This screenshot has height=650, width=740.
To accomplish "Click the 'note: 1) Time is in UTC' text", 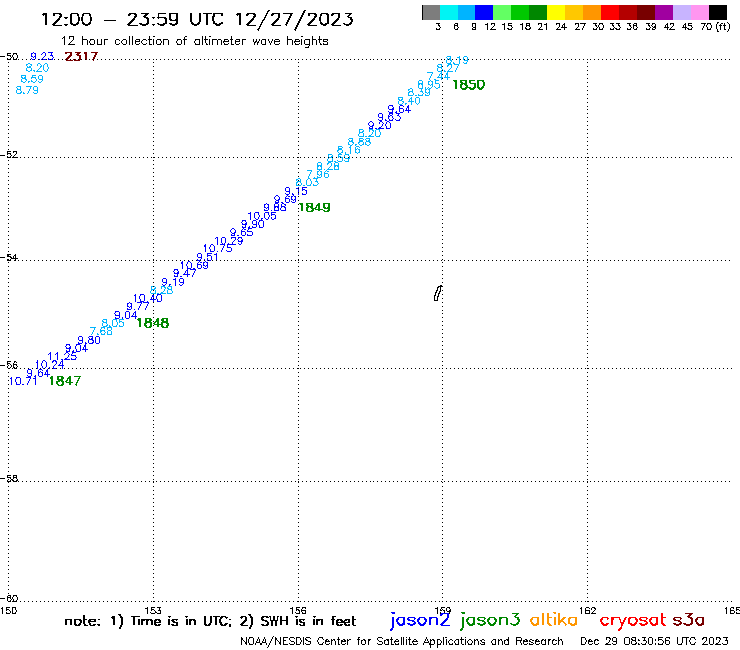I will point(148,621).
